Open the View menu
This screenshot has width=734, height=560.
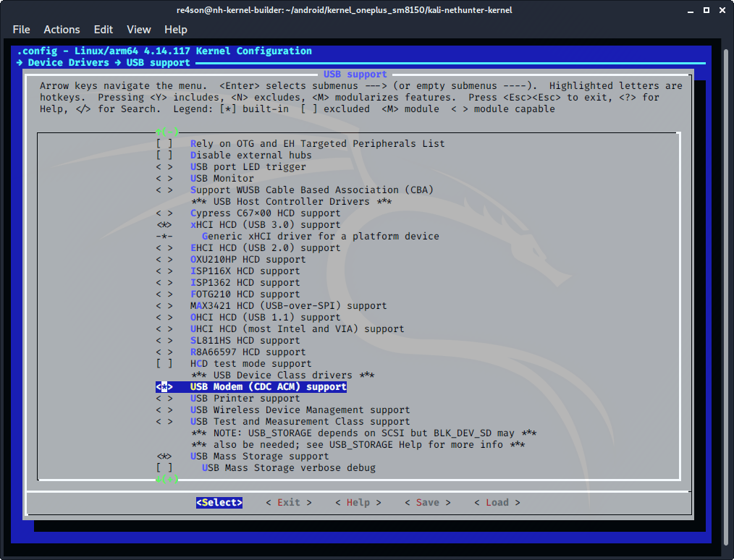click(138, 30)
